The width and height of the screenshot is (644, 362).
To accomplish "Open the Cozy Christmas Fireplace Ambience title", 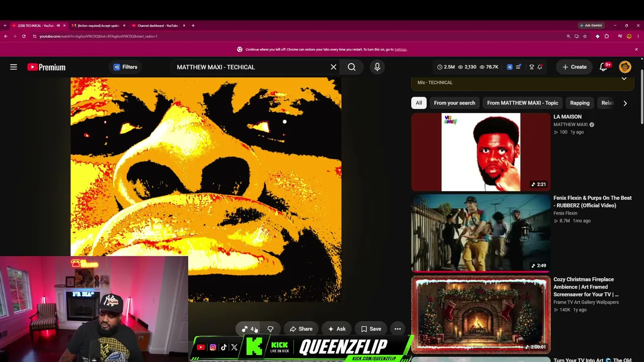I will (587, 287).
